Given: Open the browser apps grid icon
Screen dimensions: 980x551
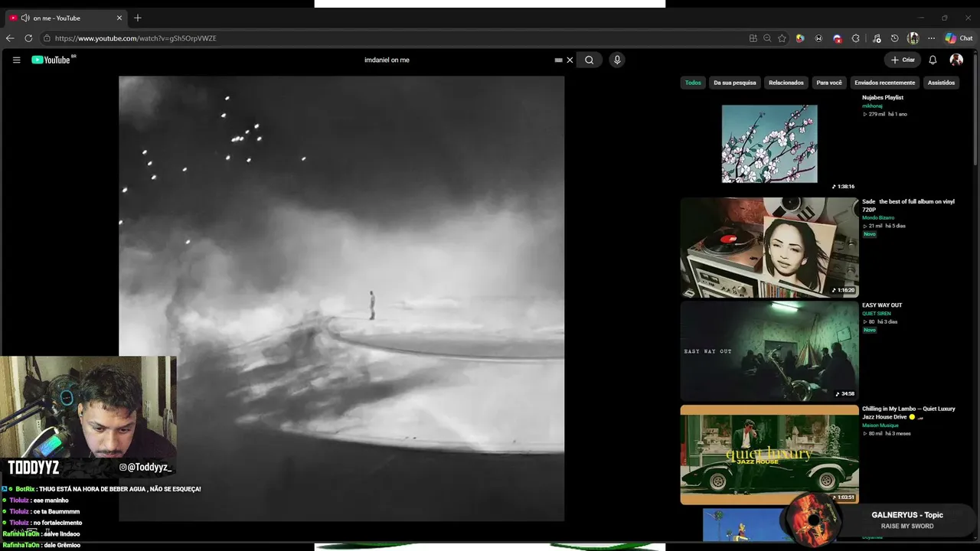Looking at the screenshot, I should [753, 38].
